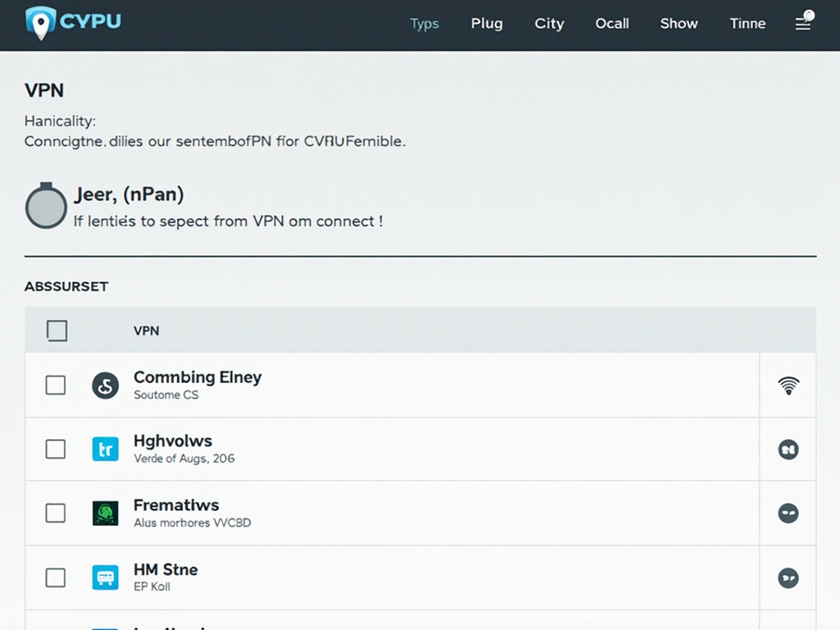Click the Frematiws green logo icon
The height and width of the screenshot is (630, 840).
[x=106, y=514]
